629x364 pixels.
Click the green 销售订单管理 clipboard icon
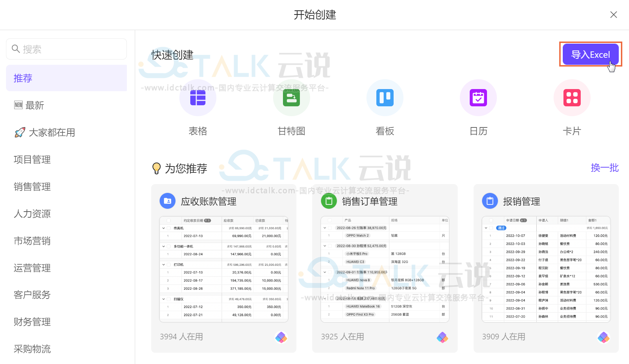pyautogui.click(x=329, y=201)
